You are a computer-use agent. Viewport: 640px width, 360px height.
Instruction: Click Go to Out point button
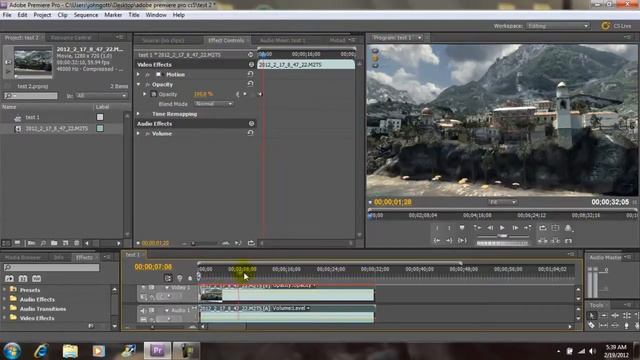pos(449,240)
